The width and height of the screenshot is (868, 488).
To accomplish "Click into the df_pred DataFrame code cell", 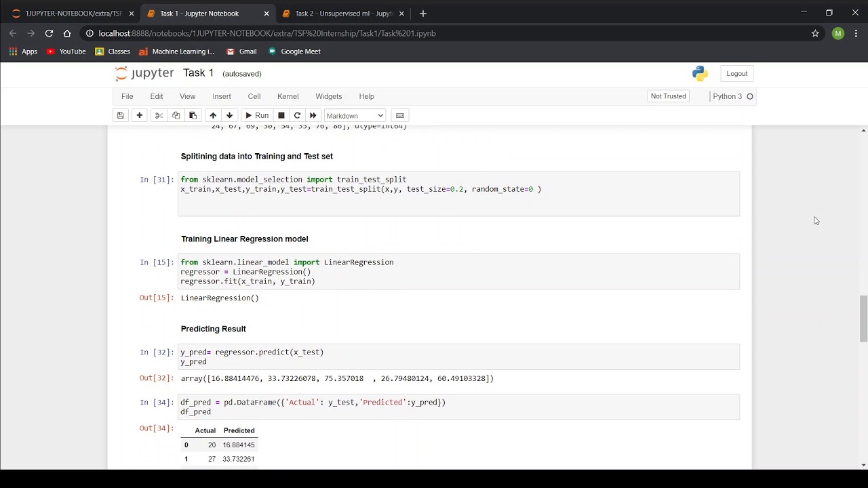I will [x=458, y=407].
